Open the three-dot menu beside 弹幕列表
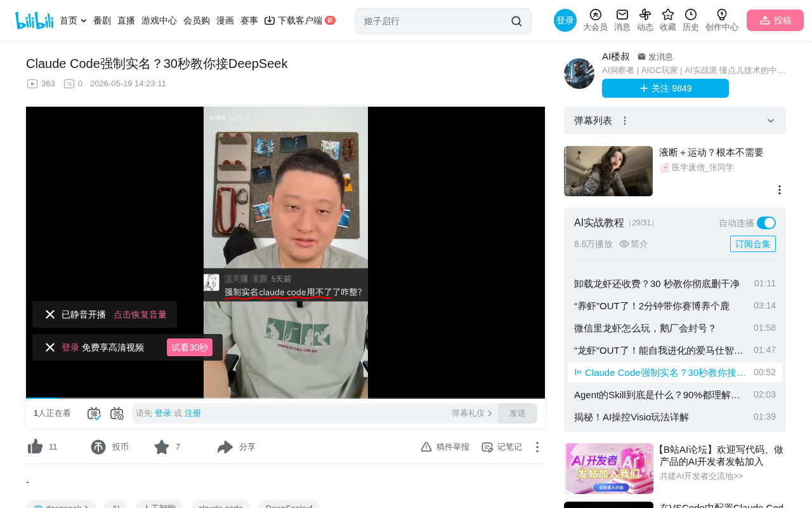This screenshot has width=812, height=508. point(625,121)
